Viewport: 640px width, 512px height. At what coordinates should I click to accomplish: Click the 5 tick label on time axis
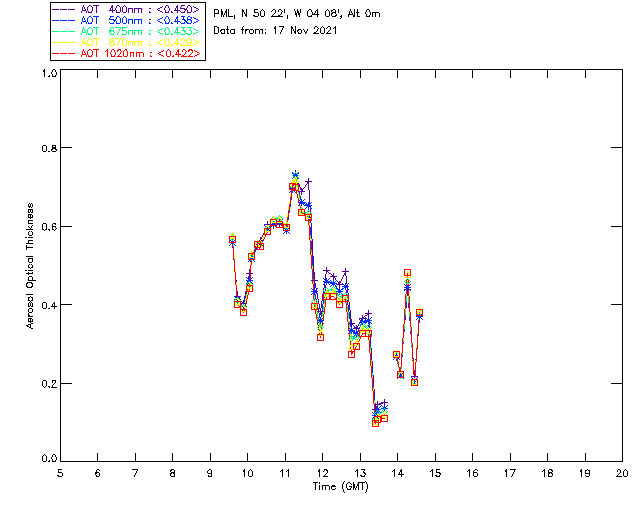[60, 472]
